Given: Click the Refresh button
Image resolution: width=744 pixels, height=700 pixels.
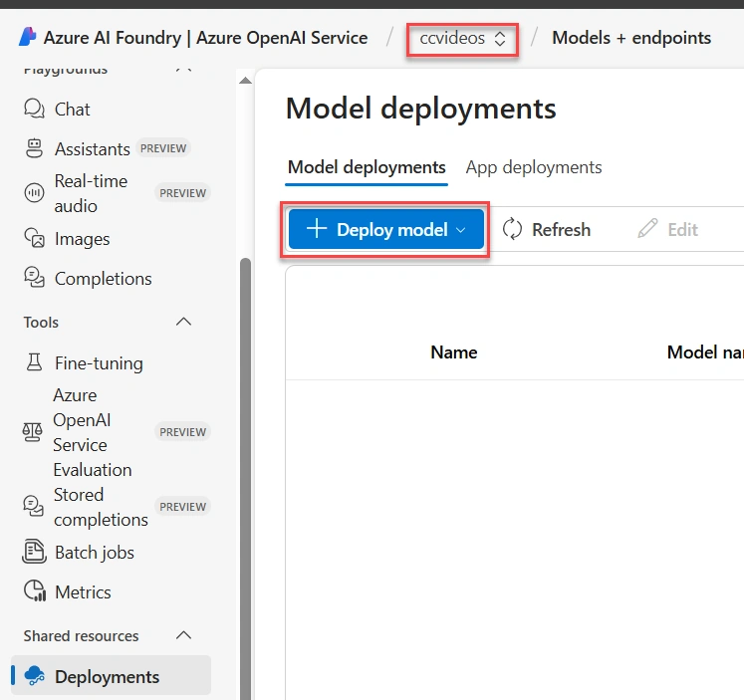Looking at the screenshot, I should coord(547,230).
